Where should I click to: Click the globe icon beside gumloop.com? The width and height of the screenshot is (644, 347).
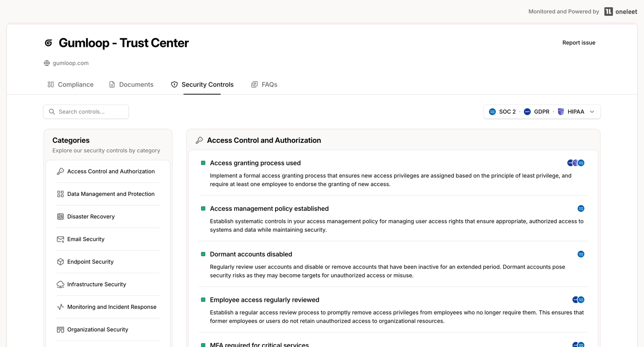(47, 63)
